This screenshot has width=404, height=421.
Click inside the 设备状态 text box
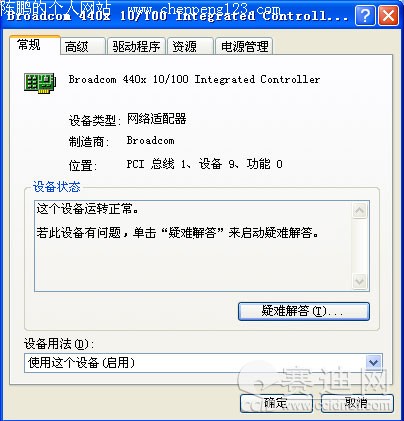point(193,246)
